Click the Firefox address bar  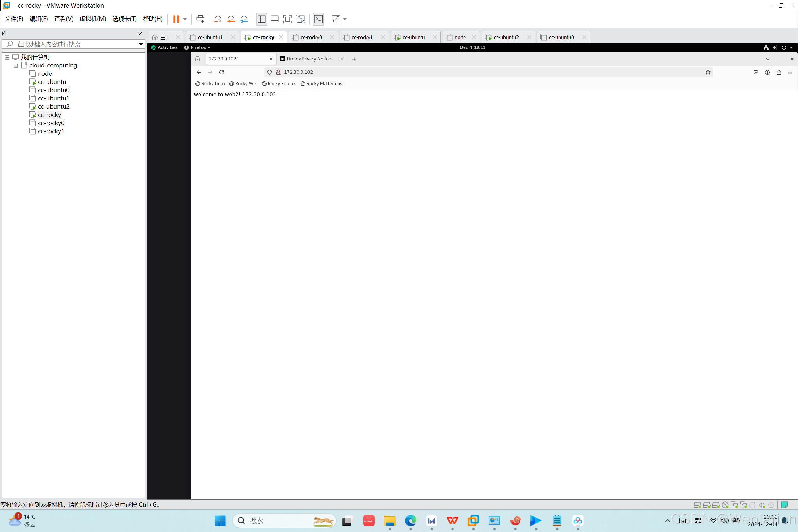pyautogui.click(x=475, y=72)
